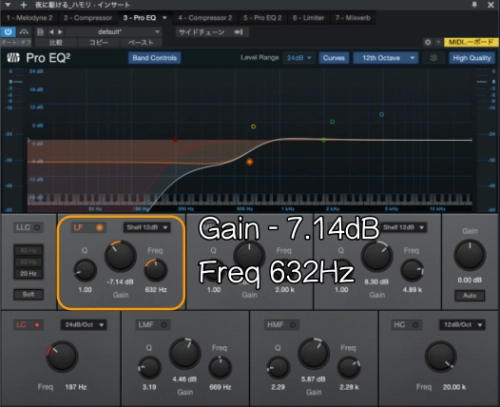Select the green band node near 2 kHz
This screenshot has height=407, width=500.
coord(332,122)
